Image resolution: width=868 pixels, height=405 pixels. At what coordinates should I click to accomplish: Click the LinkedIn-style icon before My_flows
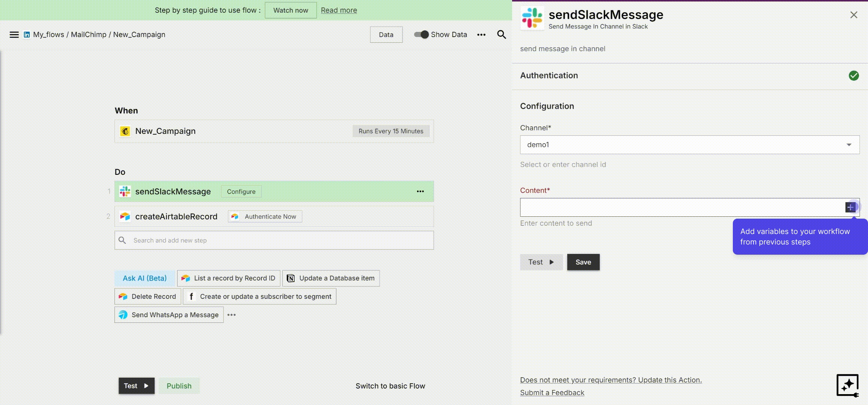coord(27,34)
